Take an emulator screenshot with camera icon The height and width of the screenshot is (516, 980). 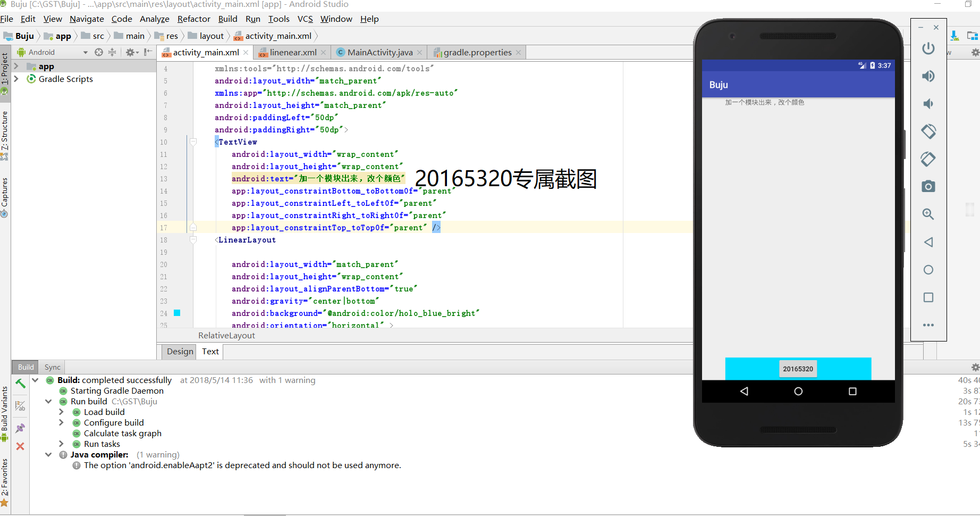point(928,186)
